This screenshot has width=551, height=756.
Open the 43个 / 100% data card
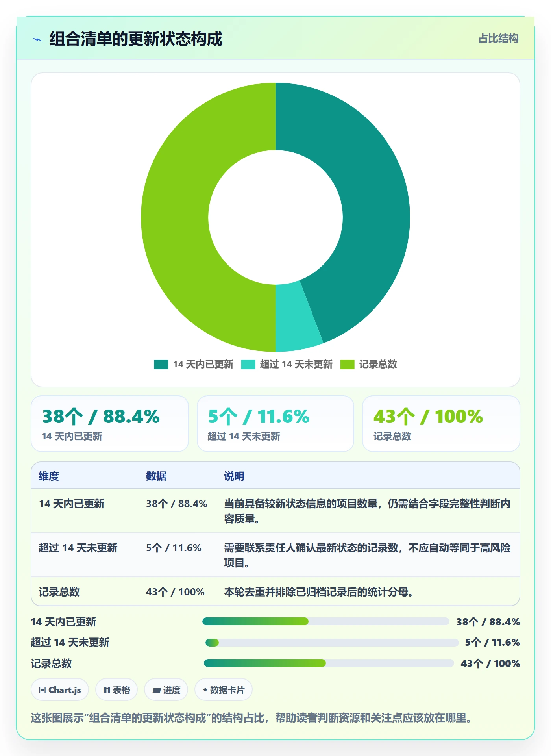(441, 424)
